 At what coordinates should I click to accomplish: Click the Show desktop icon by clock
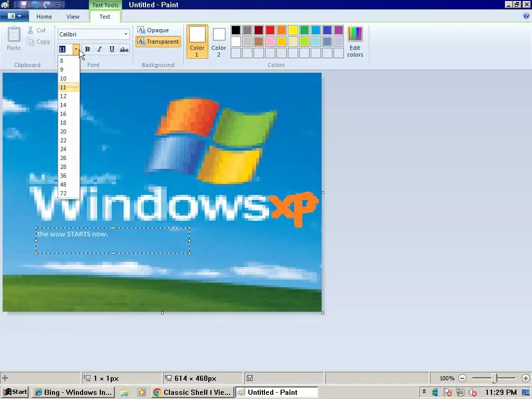click(526, 393)
